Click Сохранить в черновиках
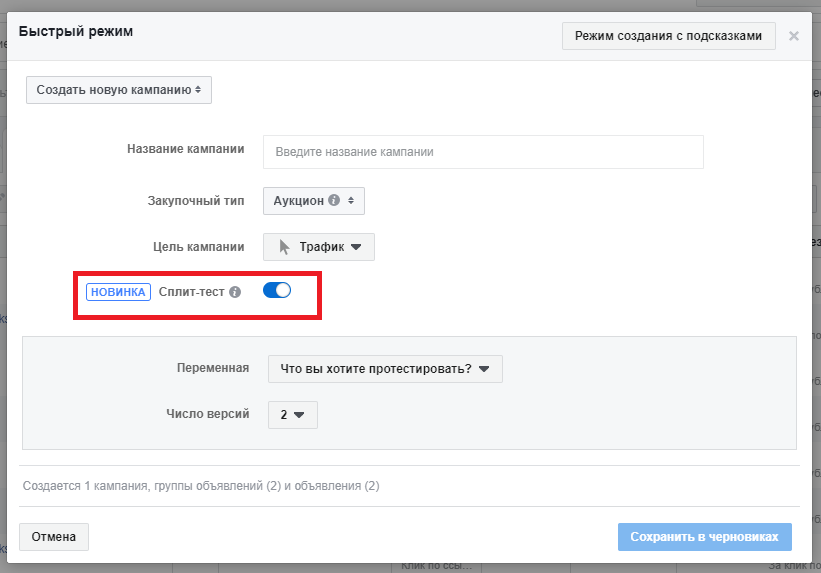Viewport: 821px width, 573px height. pos(705,537)
